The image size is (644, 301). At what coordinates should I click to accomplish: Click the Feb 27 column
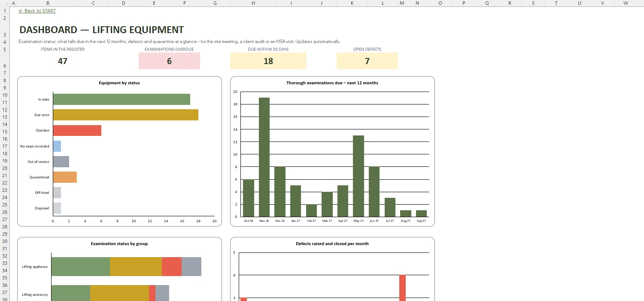tap(311, 211)
